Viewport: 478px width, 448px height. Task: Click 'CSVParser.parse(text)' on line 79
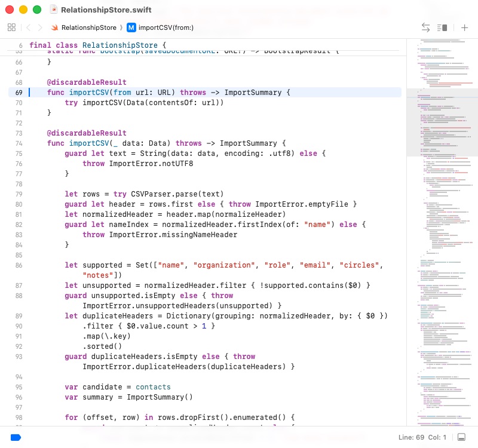click(x=177, y=194)
